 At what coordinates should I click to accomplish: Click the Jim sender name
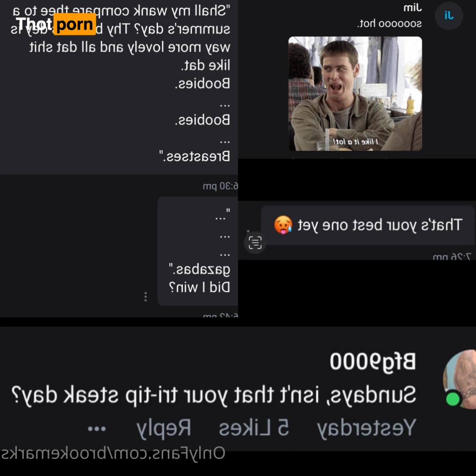pyautogui.click(x=412, y=7)
